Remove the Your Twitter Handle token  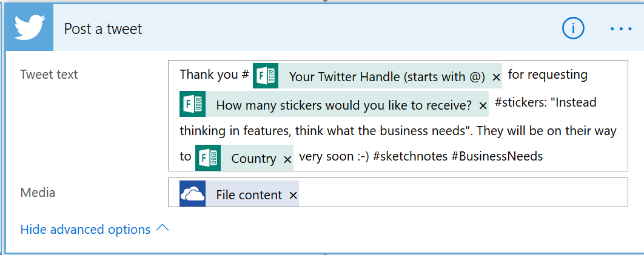[x=495, y=78]
